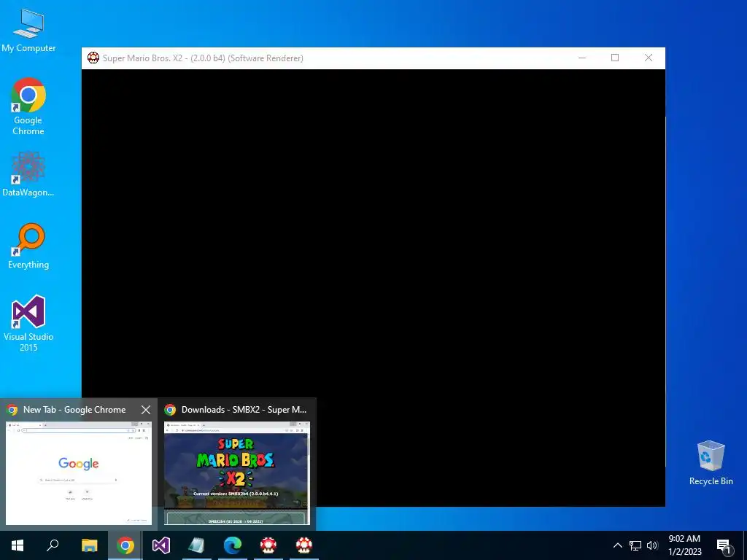The image size is (747, 560).
Task: Open Everything search desktop shortcut
Action: [28, 246]
